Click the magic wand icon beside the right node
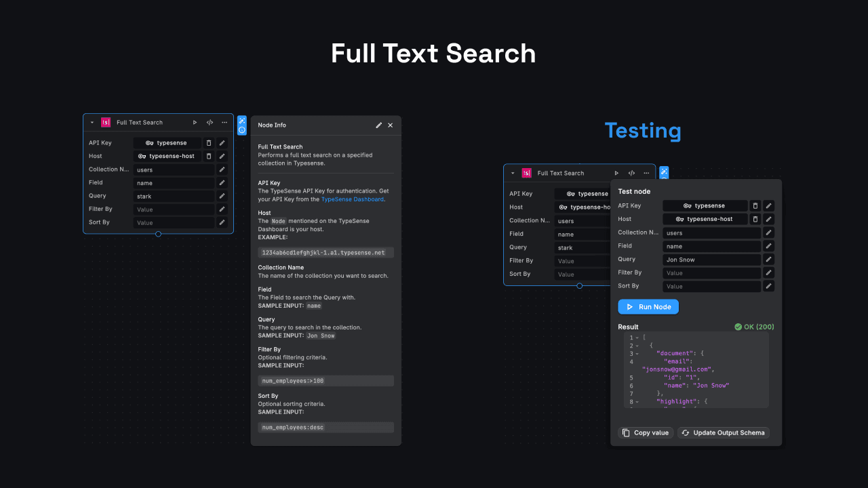 coord(664,171)
